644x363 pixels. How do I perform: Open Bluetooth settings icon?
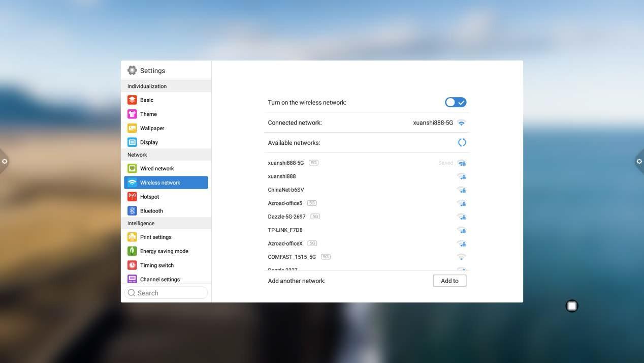[132, 210]
